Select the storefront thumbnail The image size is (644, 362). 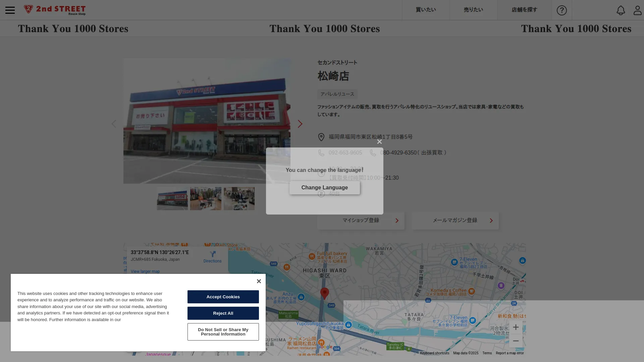[172, 198]
